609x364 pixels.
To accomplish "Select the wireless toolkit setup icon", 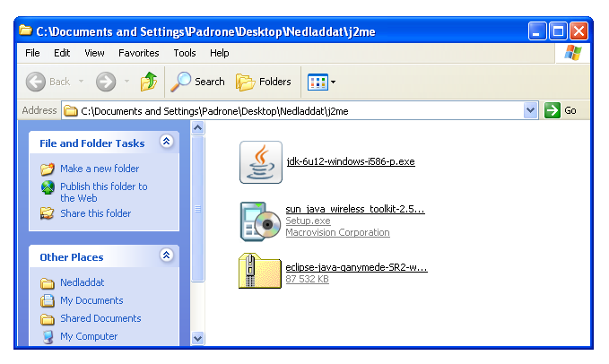I will click(260, 221).
